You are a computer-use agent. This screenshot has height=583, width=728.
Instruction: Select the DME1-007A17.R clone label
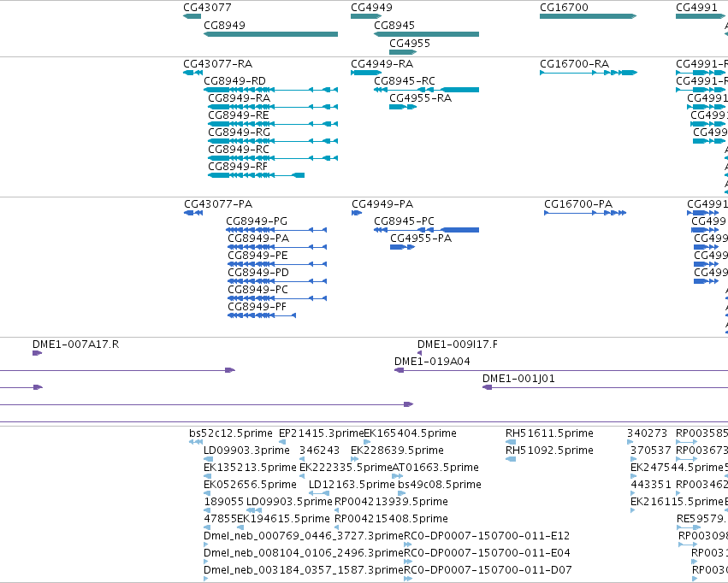click(75, 344)
